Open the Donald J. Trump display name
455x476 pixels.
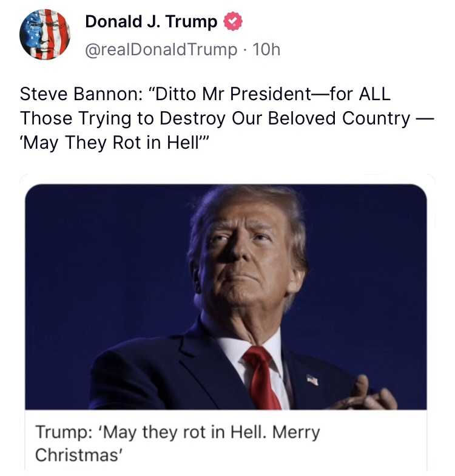(151, 22)
